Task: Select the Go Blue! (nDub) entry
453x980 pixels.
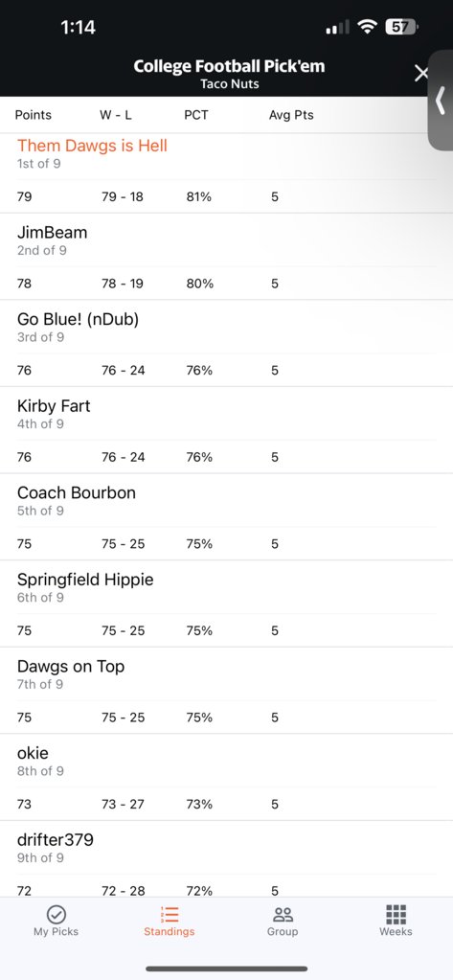Action: point(226,344)
